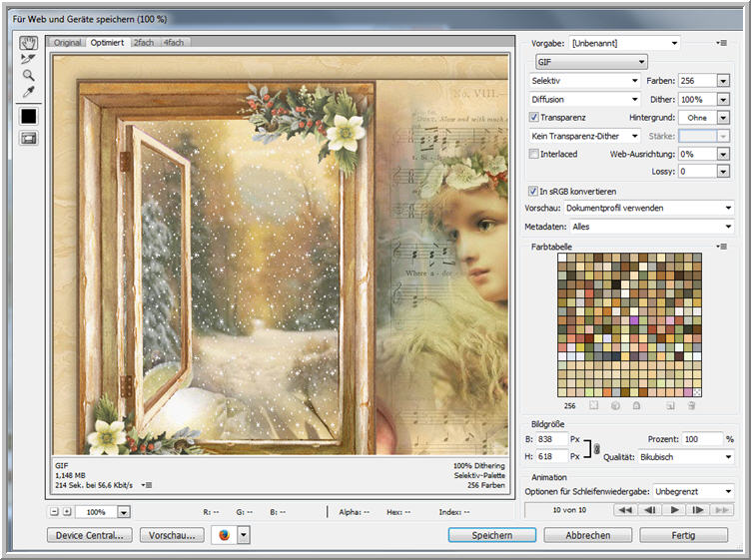Open the Web-Ausrichtung dropdown arrow

tap(723, 154)
